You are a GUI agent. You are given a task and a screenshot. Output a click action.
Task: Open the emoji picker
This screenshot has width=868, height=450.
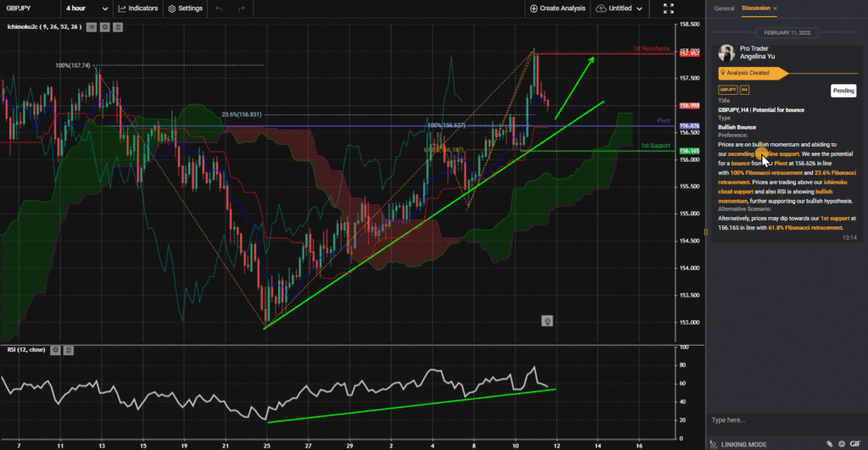click(x=842, y=444)
